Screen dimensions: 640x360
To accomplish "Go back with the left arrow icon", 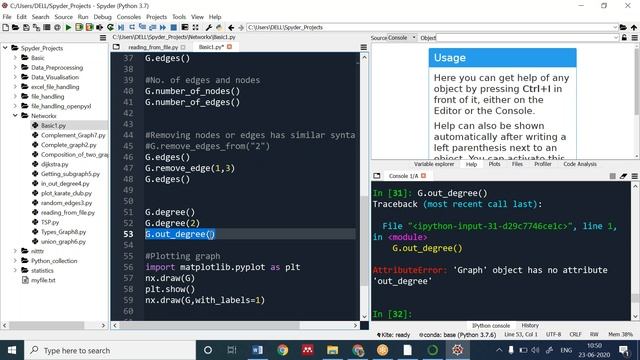I will coord(231,27).
